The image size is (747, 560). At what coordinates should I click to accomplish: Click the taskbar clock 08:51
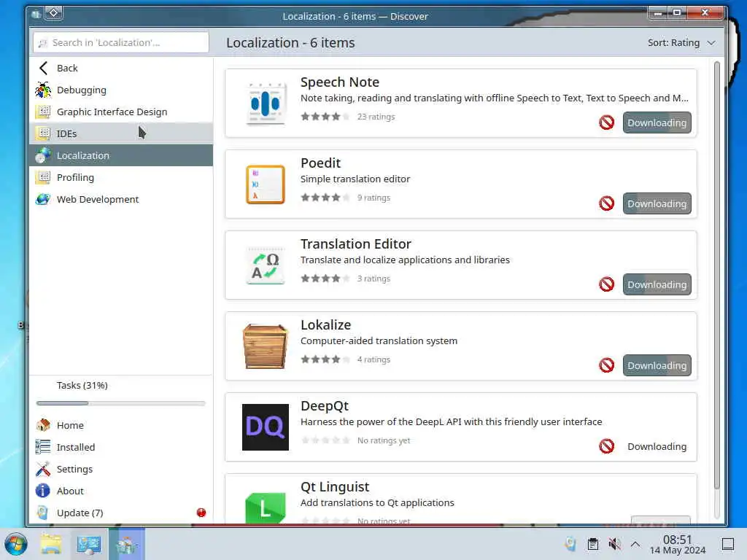pos(678,539)
